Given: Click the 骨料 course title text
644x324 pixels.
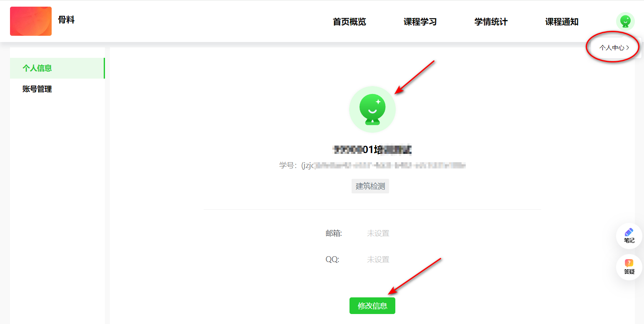Looking at the screenshot, I should click(x=66, y=20).
